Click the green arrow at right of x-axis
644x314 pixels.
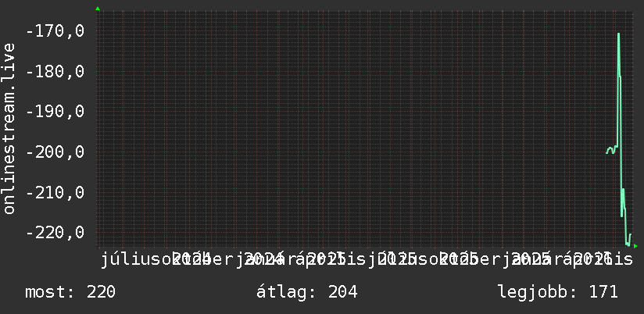pyautogui.click(x=635, y=246)
